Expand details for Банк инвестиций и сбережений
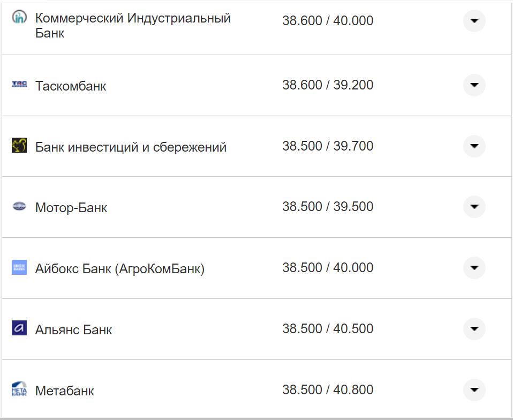 [474, 146]
